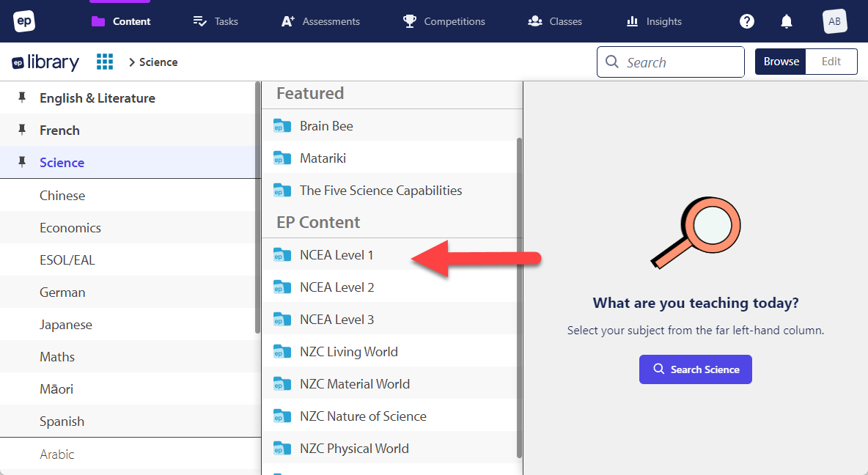Select the Science subject
The width and height of the screenshot is (868, 475).
pyautogui.click(x=62, y=162)
